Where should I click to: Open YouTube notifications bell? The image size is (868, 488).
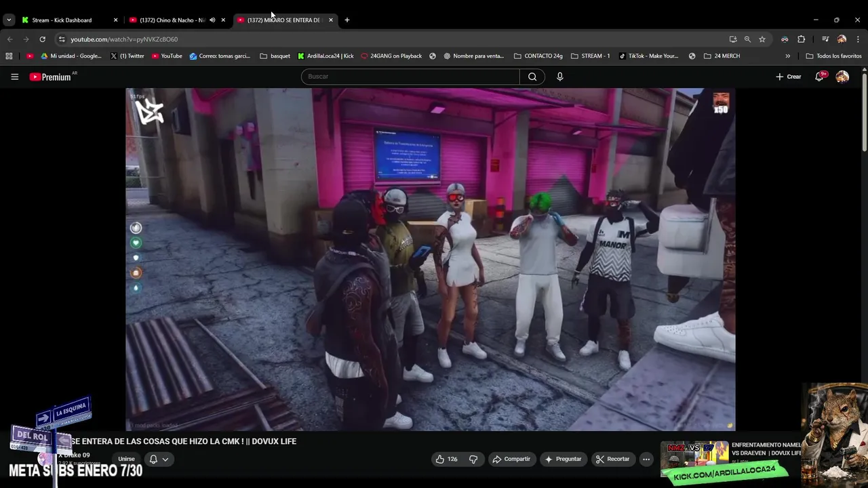coord(819,77)
